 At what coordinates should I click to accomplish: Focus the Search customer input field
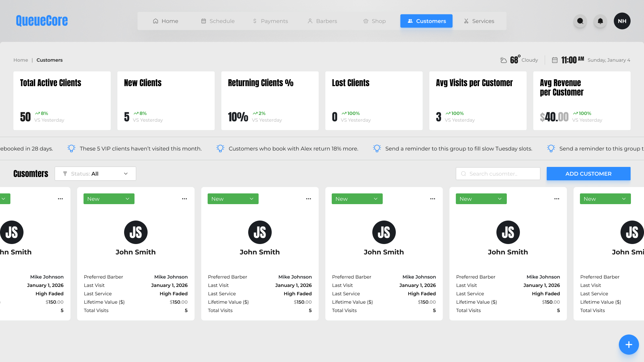point(498,174)
